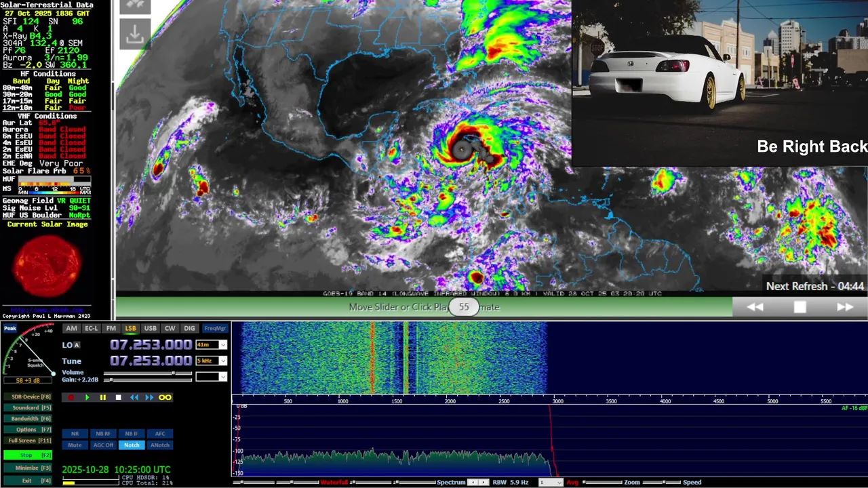Click the blue Fast-forward double-arrow icon
The height and width of the screenshot is (488, 868).
[x=149, y=398]
